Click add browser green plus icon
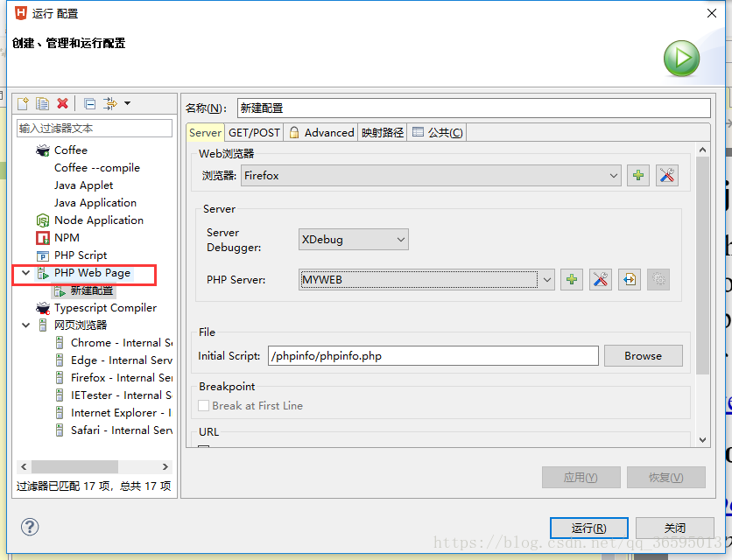The height and width of the screenshot is (560, 732). (638, 176)
